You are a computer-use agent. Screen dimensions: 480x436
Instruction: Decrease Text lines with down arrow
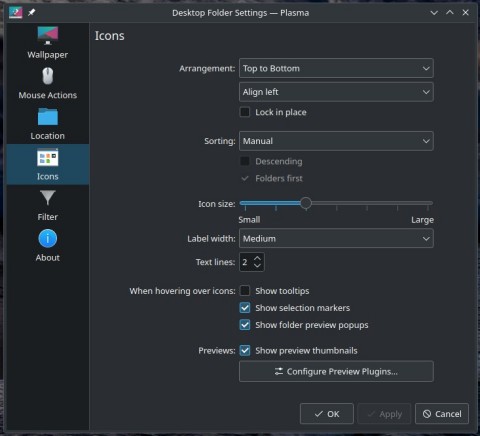[257, 266]
